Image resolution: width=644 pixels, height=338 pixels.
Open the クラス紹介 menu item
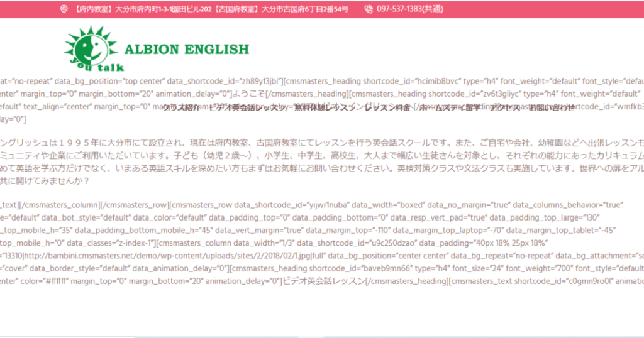(x=181, y=107)
